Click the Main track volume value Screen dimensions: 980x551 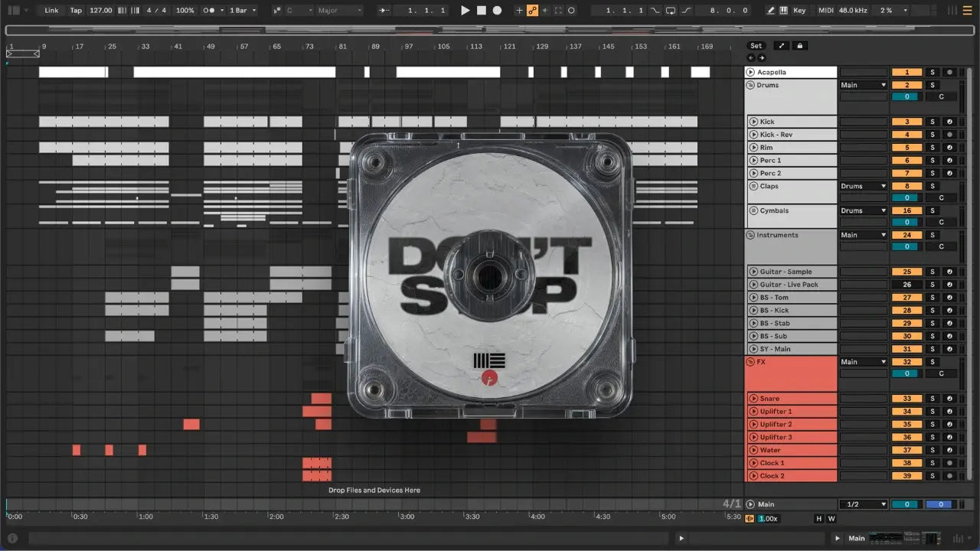906,504
